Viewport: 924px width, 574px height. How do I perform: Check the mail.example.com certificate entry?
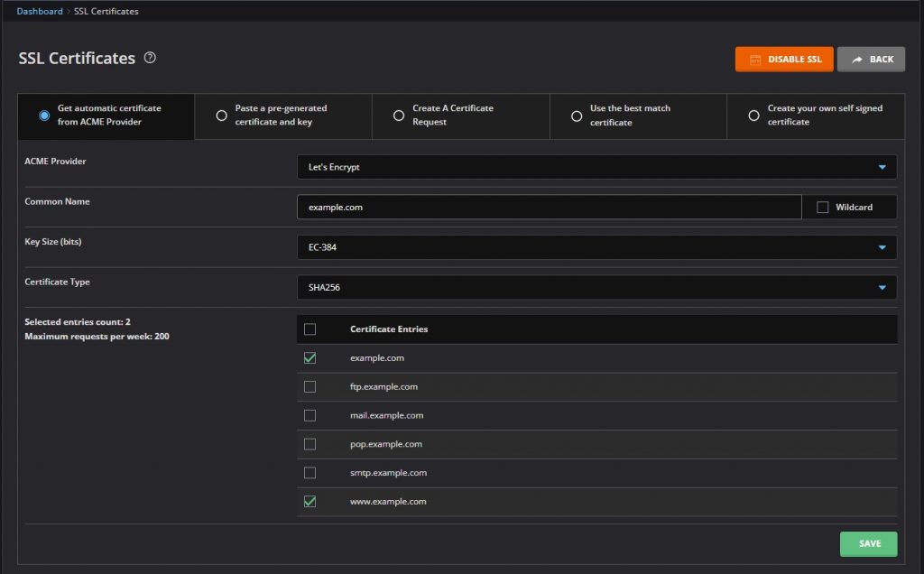[310, 415]
